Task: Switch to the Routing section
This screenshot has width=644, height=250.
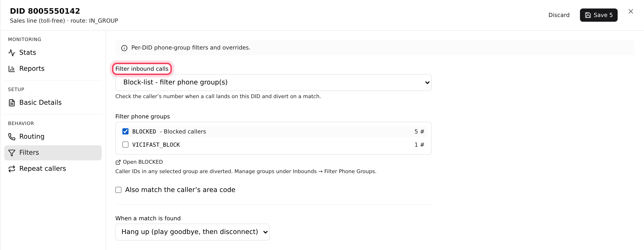Action: [x=53, y=137]
